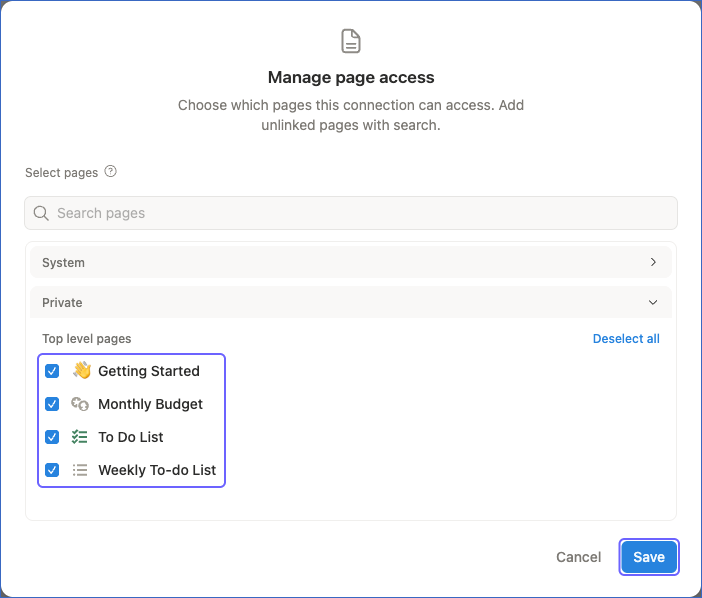Click the blue Save button
This screenshot has height=598, width=702.
point(649,557)
